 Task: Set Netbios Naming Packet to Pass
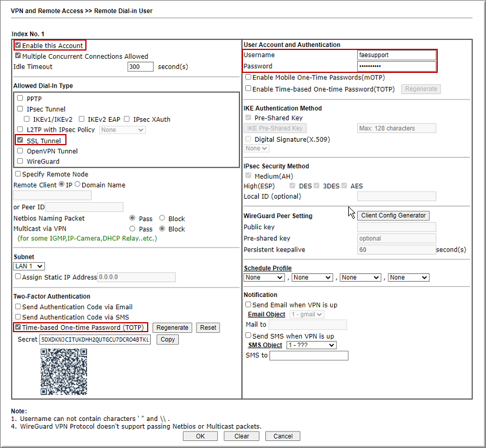point(132,218)
